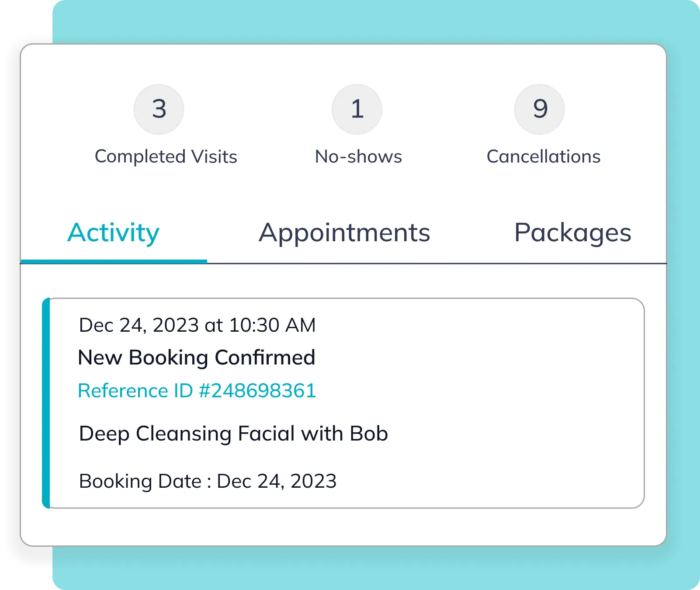Click the No-shows count badge 1
This screenshot has width=700, height=590.
click(x=357, y=109)
